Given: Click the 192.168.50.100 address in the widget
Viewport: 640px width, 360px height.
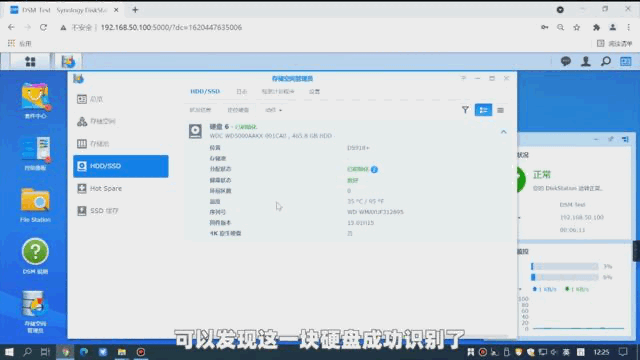Looking at the screenshot, I should (x=582, y=217).
